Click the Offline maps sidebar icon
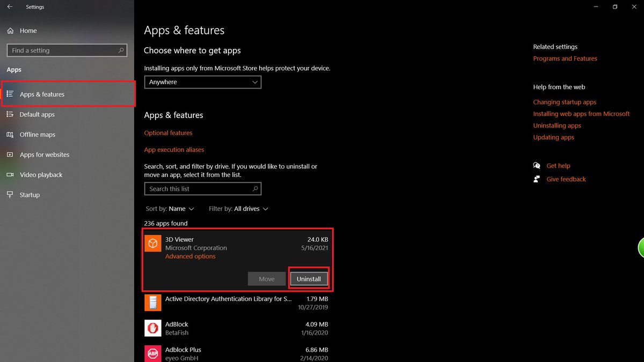Screen dimensions: 644x362 [10, 135]
